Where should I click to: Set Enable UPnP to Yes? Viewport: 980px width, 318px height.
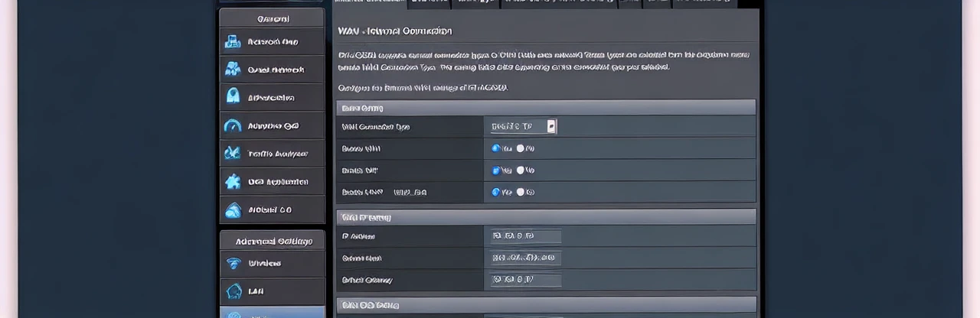(x=495, y=193)
